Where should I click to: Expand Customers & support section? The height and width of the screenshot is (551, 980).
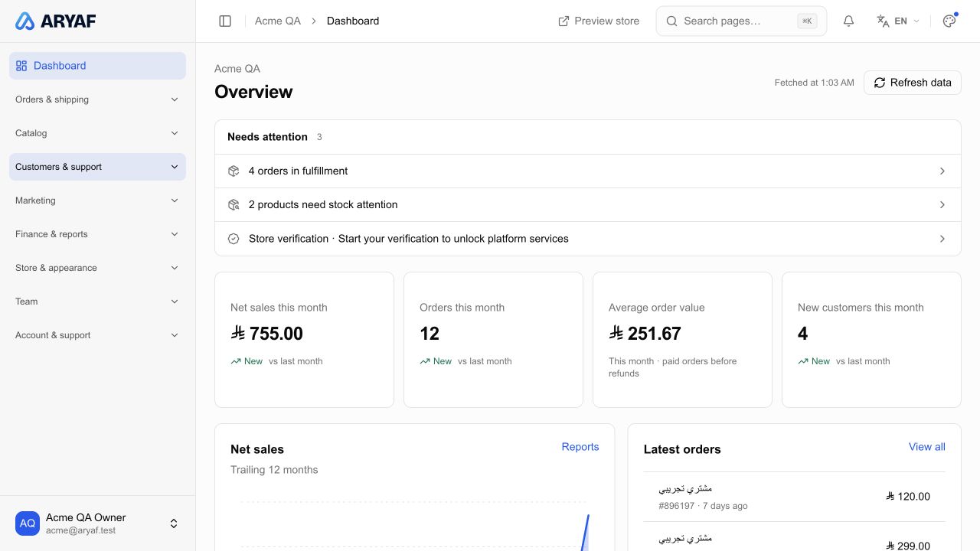(x=97, y=167)
